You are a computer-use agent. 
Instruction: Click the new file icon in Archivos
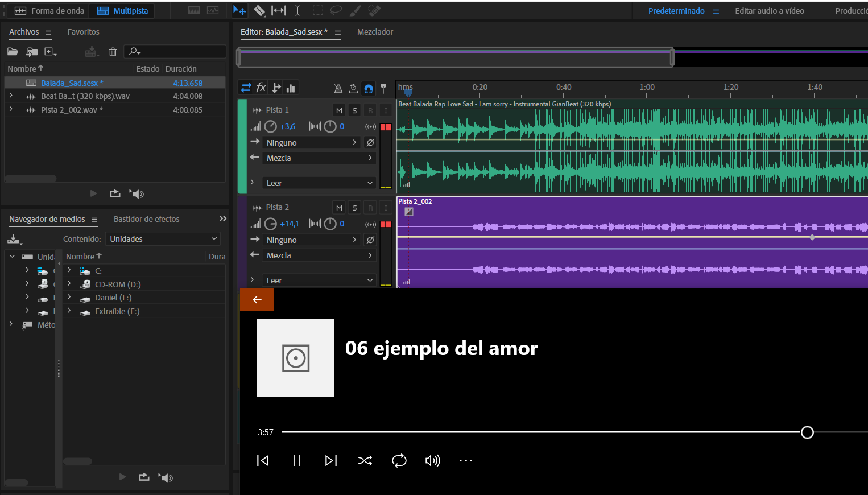[51, 52]
